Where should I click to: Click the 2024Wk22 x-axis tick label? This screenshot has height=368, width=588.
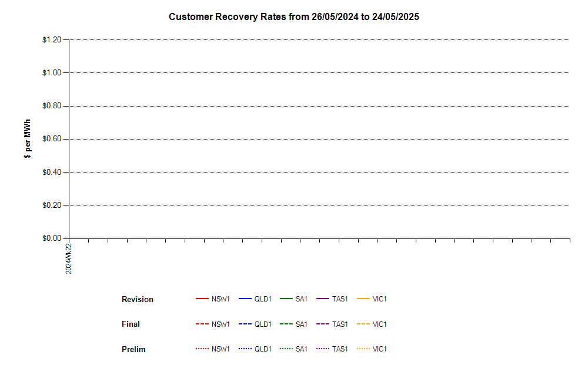click(x=69, y=258)
